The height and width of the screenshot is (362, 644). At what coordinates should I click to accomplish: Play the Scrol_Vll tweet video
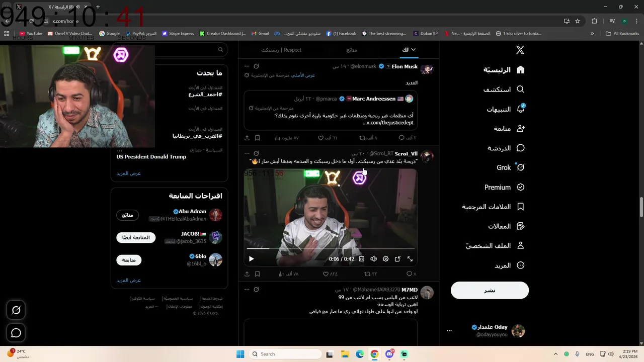[x=251, y=259]
